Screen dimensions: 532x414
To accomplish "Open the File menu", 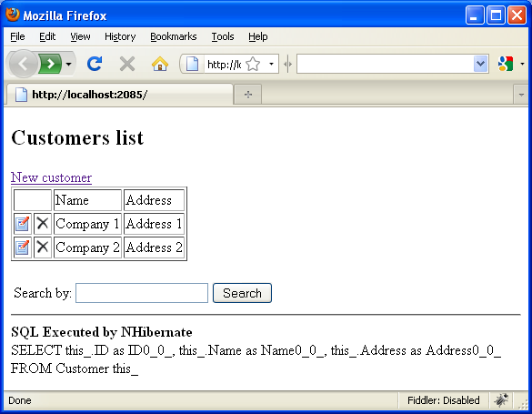I will point(17,36).
